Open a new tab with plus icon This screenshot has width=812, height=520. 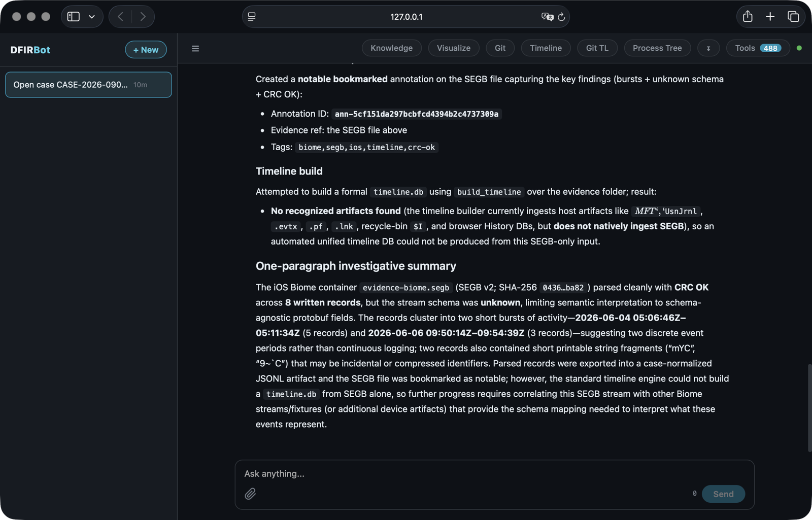point(770,17)
